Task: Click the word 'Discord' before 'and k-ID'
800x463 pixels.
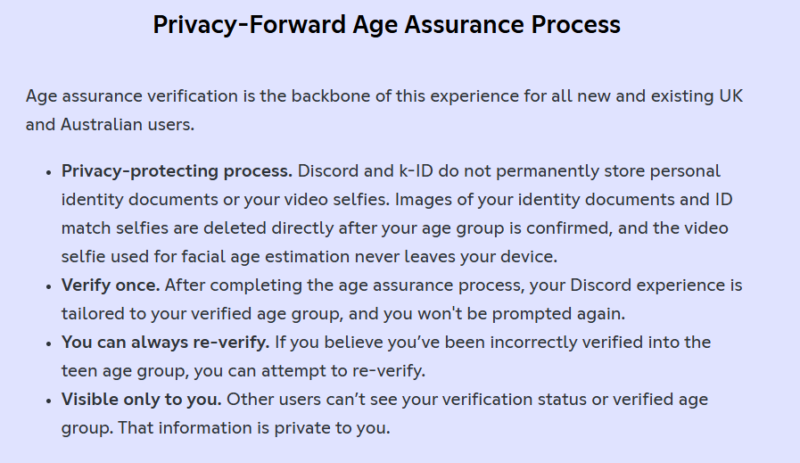Action: pyautogui.click(x=328, y=170)
